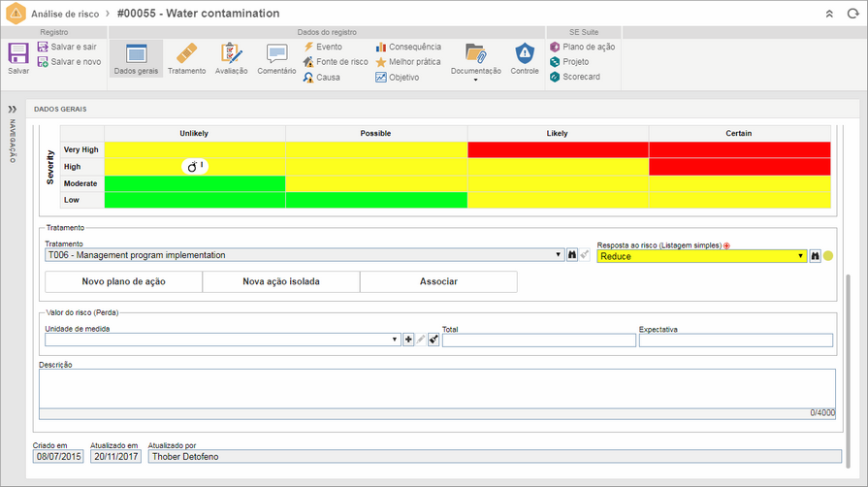868x487 pixels.
Task: Click Novo plano de ação button
Action: [123, 281]
